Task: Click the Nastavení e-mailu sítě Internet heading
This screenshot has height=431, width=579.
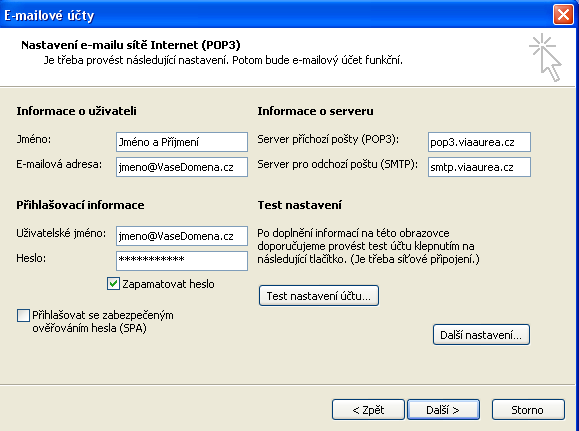Action: coord(131,45)
